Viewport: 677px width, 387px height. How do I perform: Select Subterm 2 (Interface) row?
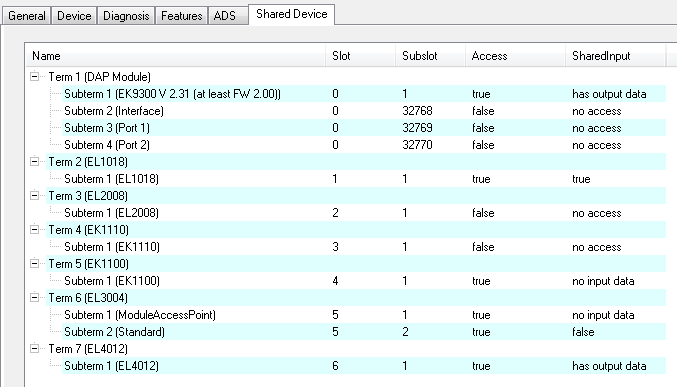[364, 111]
